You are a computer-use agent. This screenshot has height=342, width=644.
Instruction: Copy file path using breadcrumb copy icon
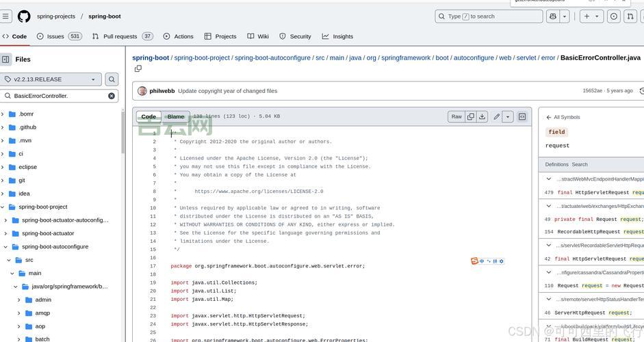coord(138,68)
